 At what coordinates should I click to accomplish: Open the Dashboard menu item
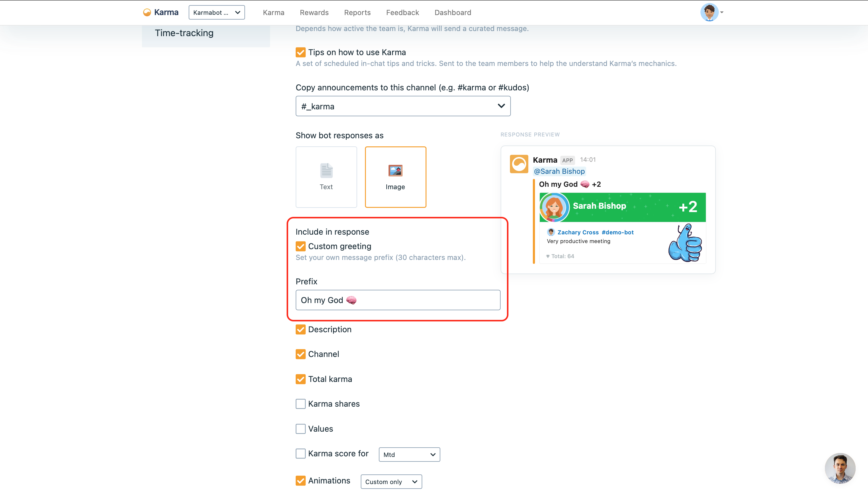point(452,13)
